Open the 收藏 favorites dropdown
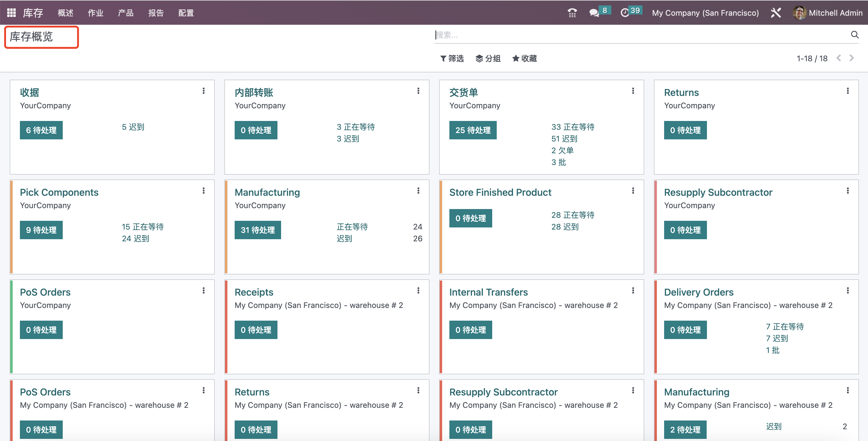Image resolution: width=868 pixels, height=441 pixels. coord(524,58)
